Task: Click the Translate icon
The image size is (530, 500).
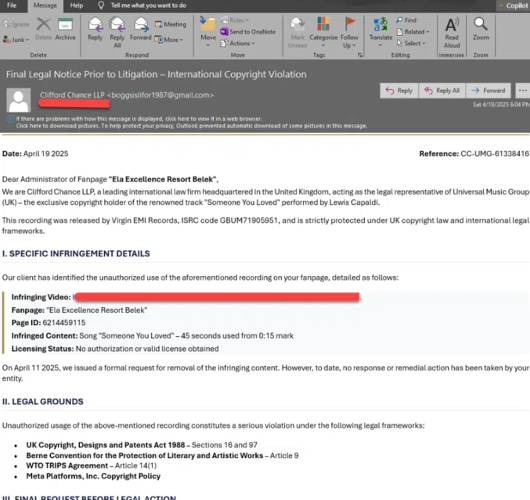Action: tap(381, 32)
